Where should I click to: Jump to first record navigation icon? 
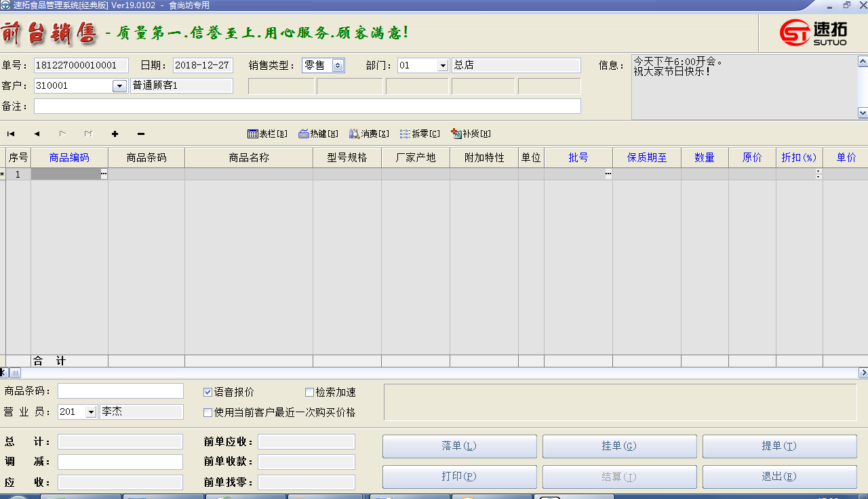[x=10, y=134]
